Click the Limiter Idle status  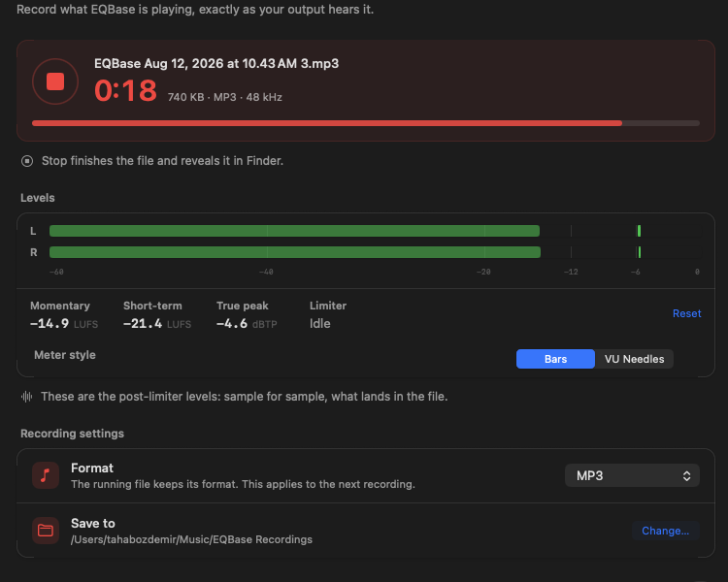click(x=320, y=323)
